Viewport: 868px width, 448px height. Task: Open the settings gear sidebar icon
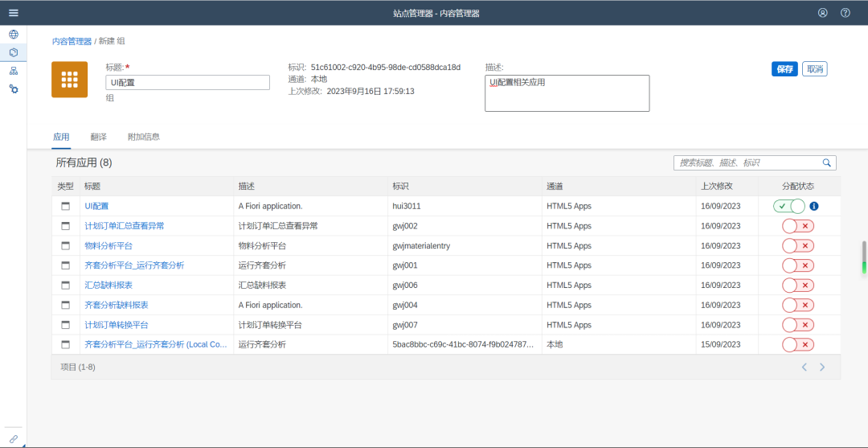pos(14,88)
